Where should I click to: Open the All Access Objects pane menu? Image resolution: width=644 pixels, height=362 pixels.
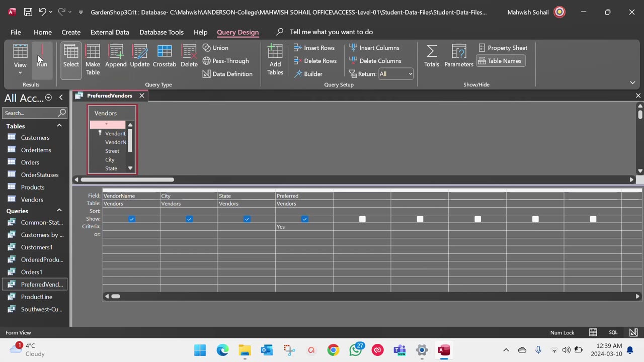tap(48, 98)
